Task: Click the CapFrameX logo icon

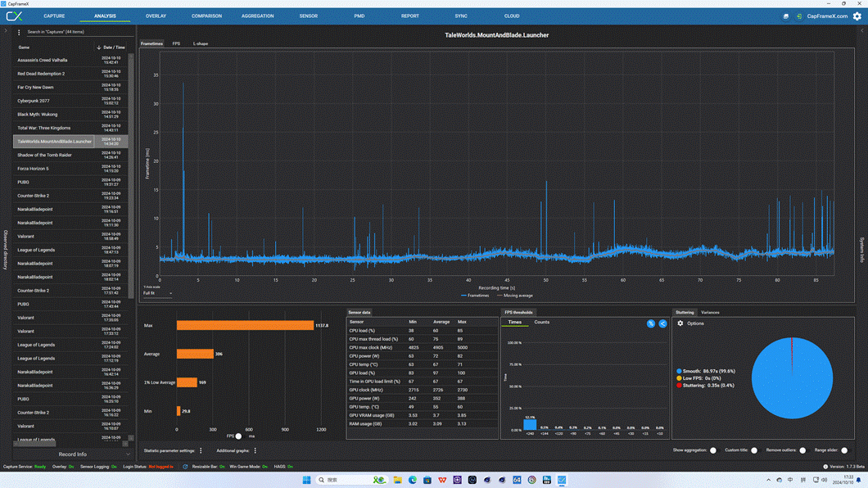Action: tap(14, 16)
